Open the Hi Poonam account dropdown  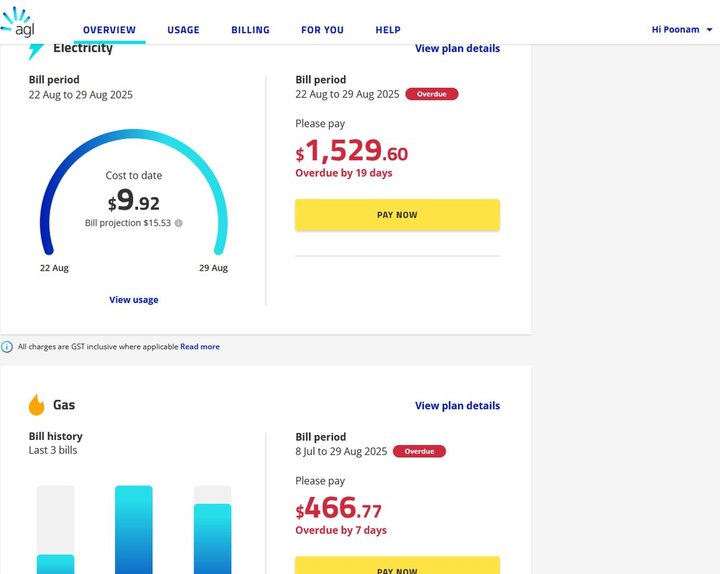coord(682,30)
